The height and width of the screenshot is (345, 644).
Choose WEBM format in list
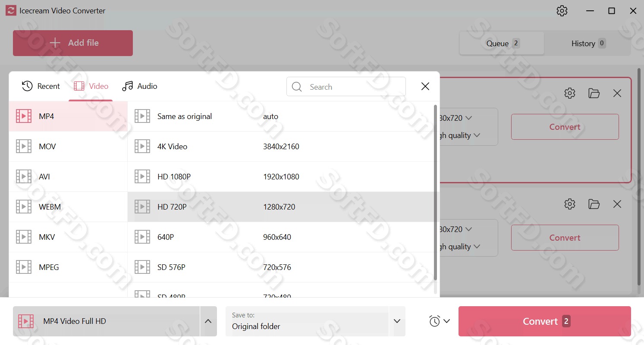coord(68,207)
